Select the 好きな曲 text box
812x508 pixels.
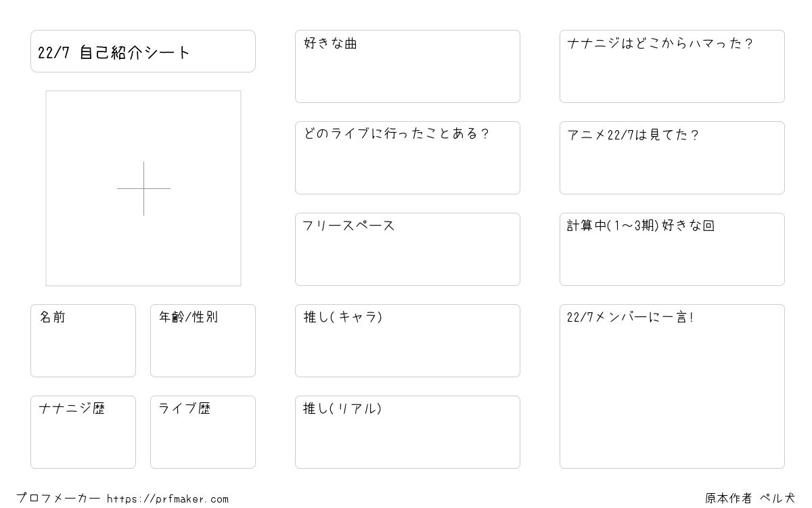[407, 66]
